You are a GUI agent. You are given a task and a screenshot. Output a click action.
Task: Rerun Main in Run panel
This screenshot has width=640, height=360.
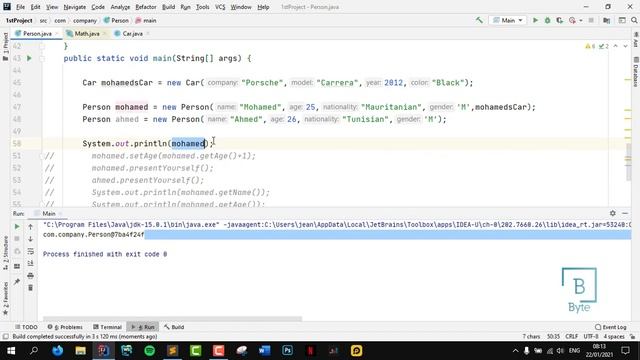(x=17, y=226)
